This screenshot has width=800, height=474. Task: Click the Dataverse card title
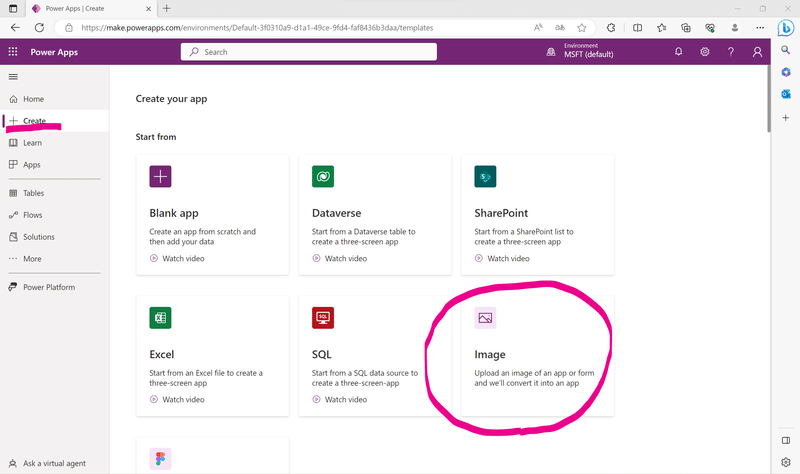coord(337,213)
